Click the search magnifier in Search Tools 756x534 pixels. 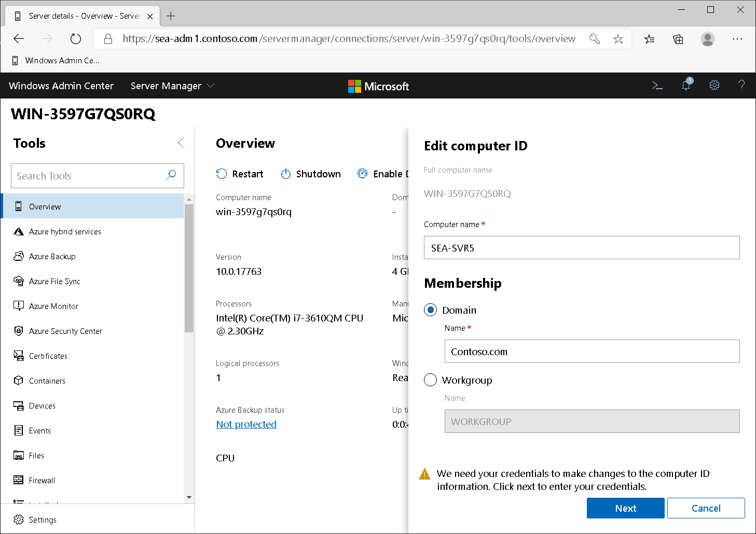coord(171,175)
